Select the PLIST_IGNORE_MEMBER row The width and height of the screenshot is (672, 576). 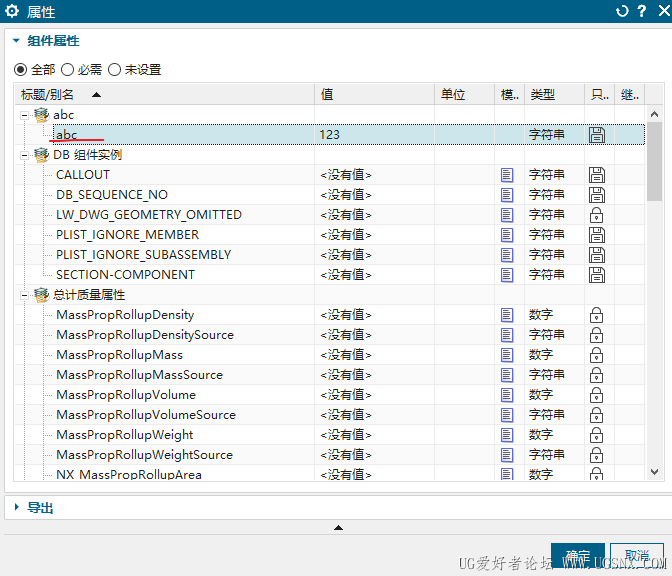(x=330, y=235)
